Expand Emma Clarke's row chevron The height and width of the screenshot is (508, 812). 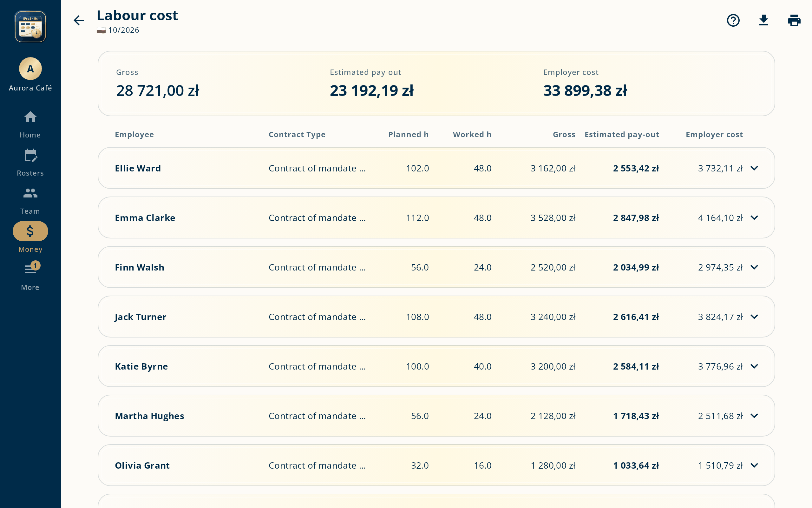tap(754, 218)
